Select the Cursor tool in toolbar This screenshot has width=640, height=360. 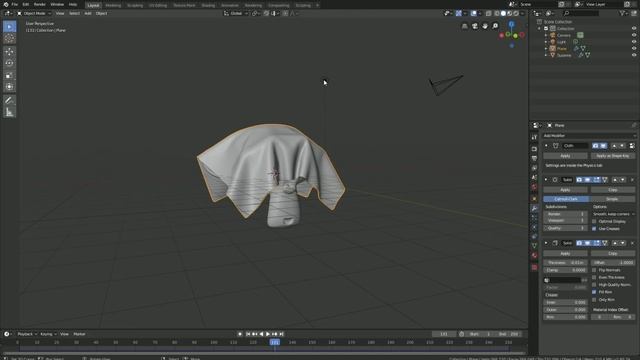(x=9, y=39)
